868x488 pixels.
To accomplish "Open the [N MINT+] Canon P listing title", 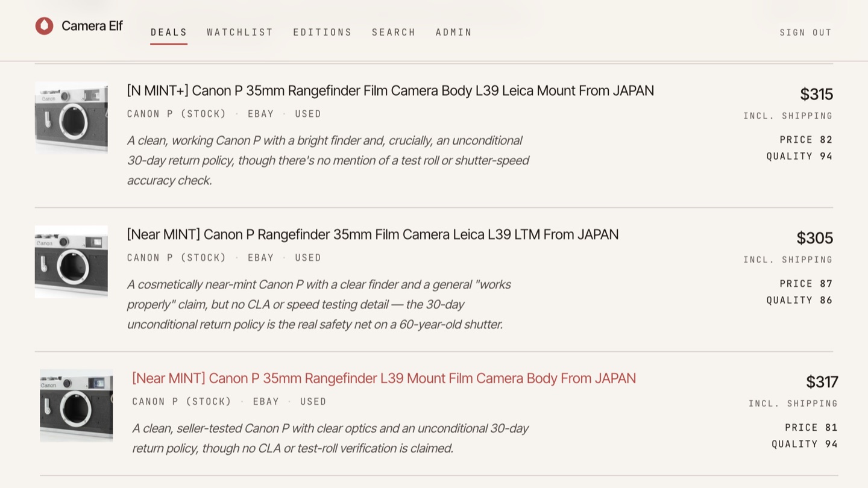I will point(391,91).
